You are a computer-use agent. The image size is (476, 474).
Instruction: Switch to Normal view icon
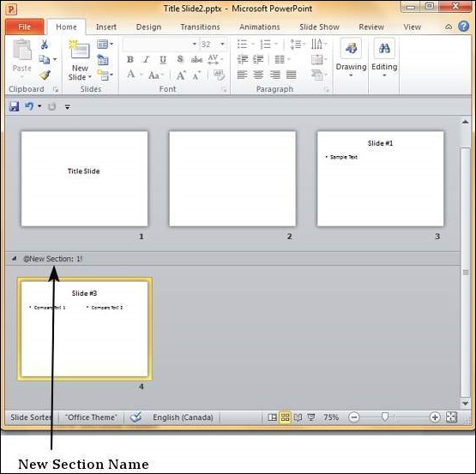coord(272,417)
